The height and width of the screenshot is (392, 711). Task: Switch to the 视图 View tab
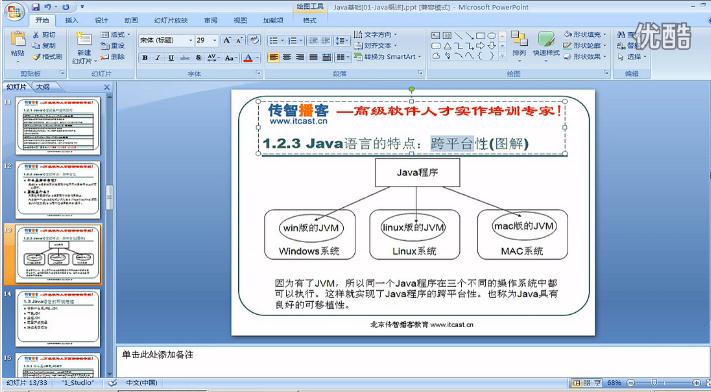[x=240, y=20]
